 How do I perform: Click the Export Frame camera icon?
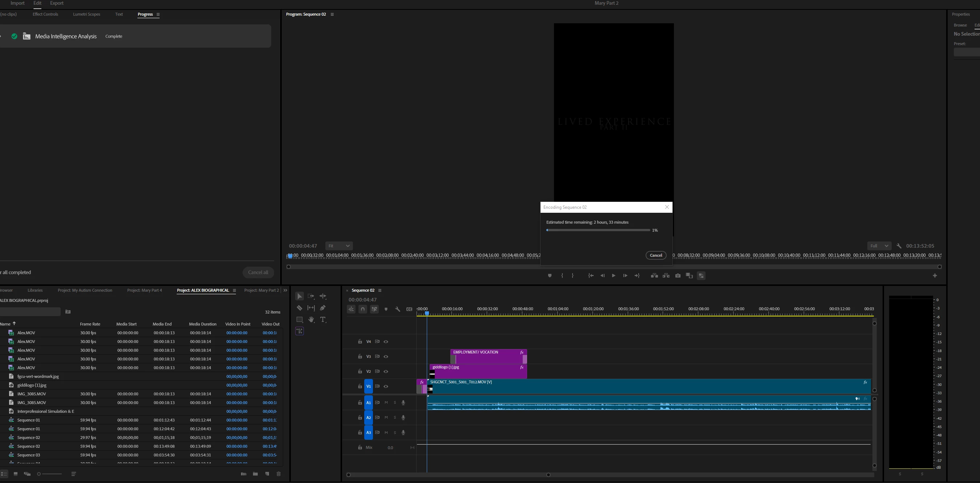(678, 276)
